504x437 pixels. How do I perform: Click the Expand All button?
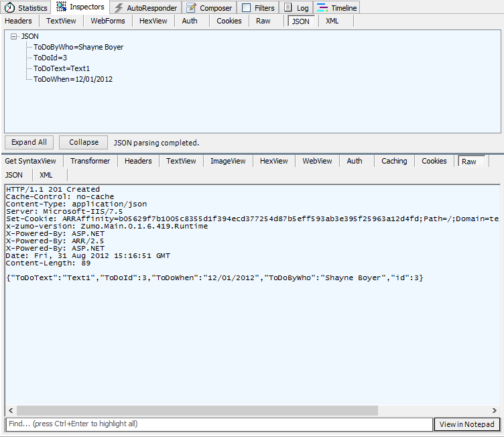click(29, 142)
